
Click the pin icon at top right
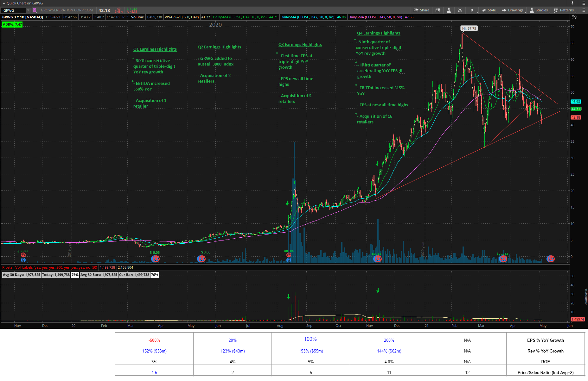tap(572, 3)
